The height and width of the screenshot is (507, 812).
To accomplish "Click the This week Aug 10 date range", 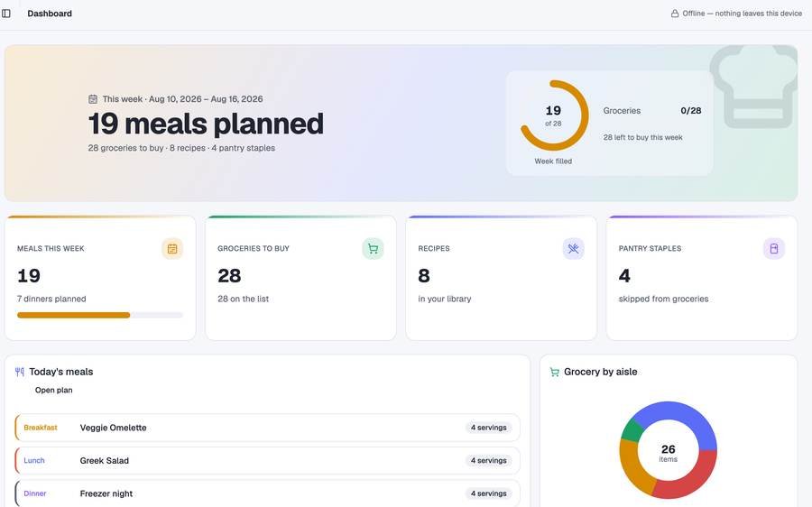I will (x=182, y=99).
